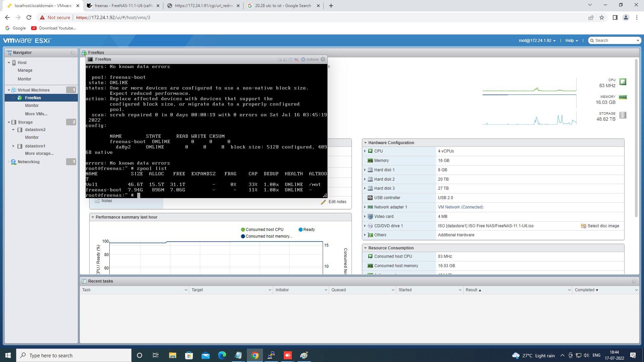Screen dimensions: 644x362
Task: Expand the Hard disk 1 row
Action: click(x=365, y=170)
